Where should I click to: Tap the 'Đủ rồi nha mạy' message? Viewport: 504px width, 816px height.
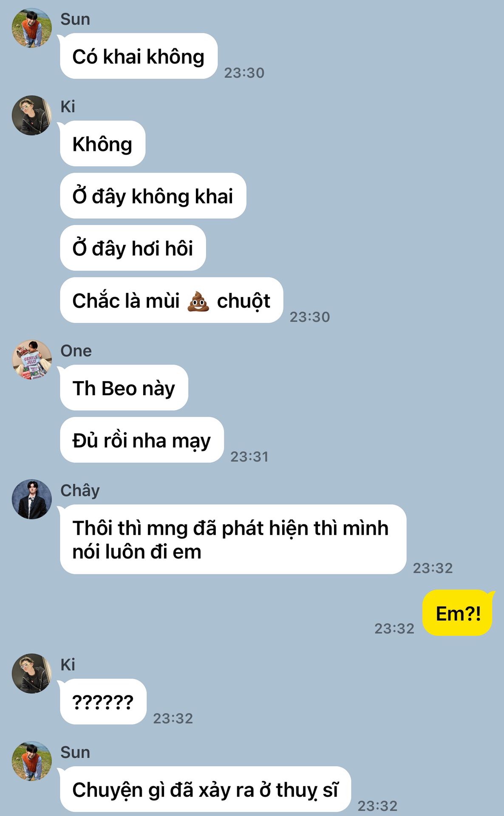pyautogui.click(x=142, y=440)
